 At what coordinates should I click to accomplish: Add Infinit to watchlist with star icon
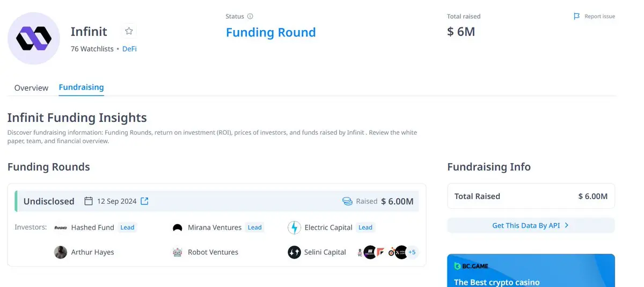click(x=129, y=31)
